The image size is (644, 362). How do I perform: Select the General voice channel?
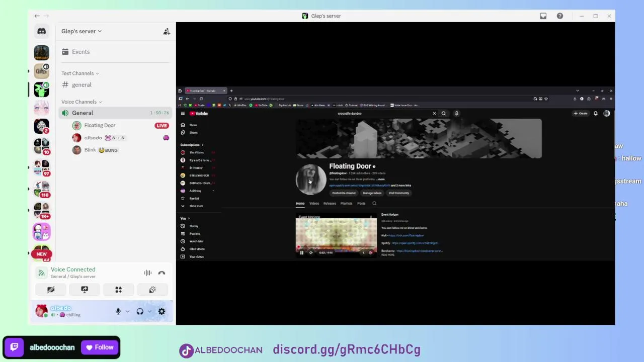(116, 113)
